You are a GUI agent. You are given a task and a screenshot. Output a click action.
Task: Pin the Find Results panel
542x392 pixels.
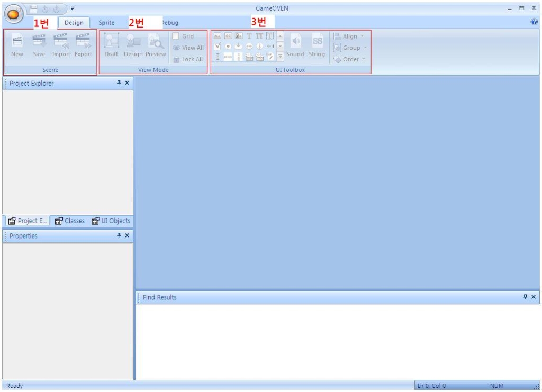(525, 297)
